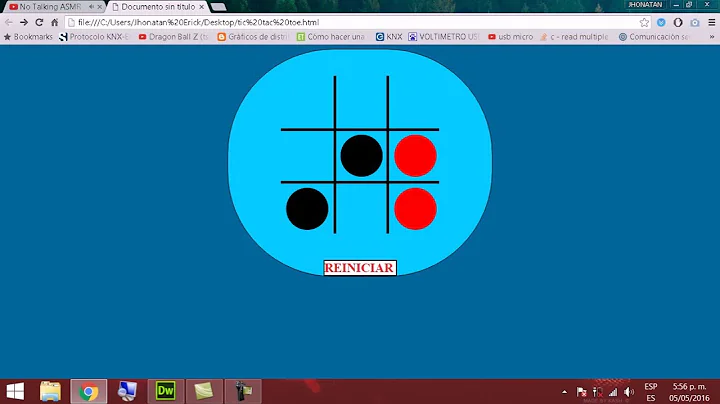Click the browser forward arrow
The image size is (720, 404).
tap(24, 22)
